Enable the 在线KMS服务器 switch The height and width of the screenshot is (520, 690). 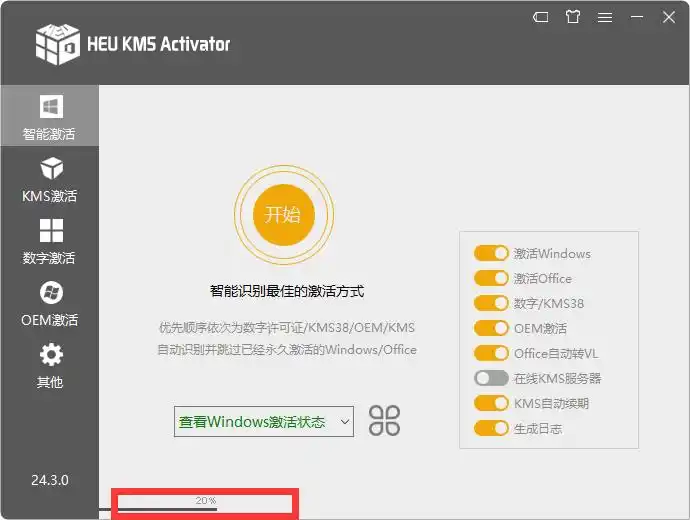(491, 379)
